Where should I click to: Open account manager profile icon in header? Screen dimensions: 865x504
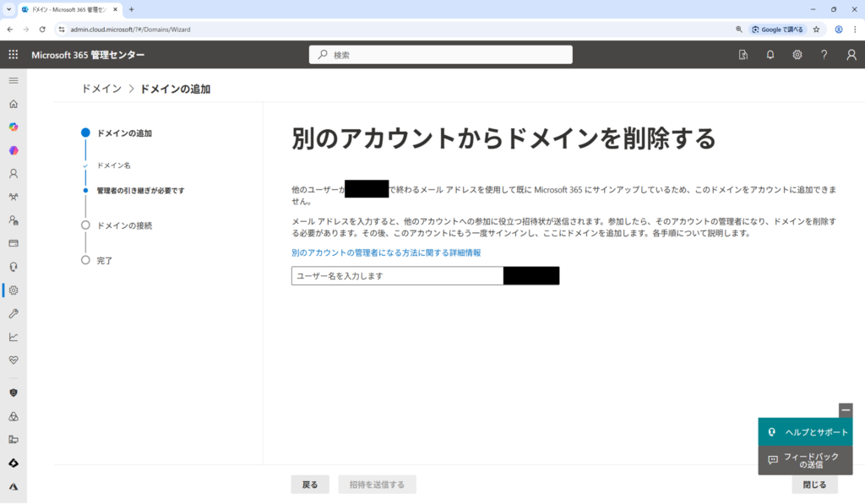(x=851, y=55)
